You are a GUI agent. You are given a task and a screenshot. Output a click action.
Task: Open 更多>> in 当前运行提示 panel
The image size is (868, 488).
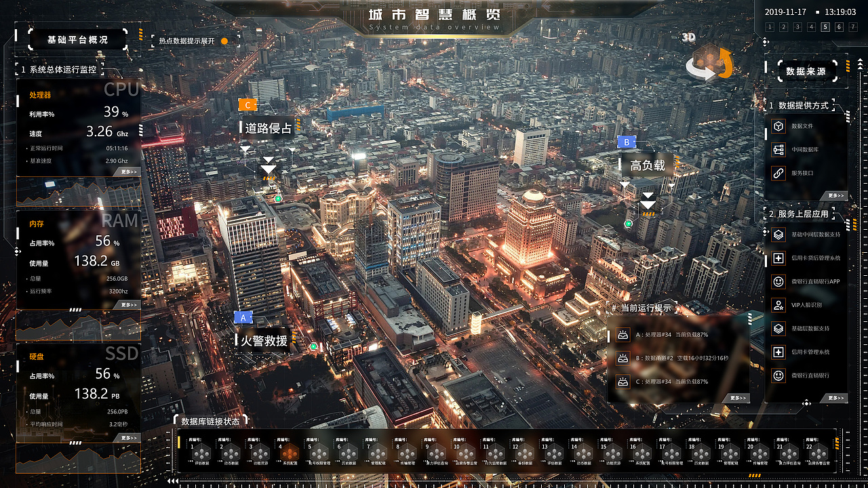click(x=737, y=398)
